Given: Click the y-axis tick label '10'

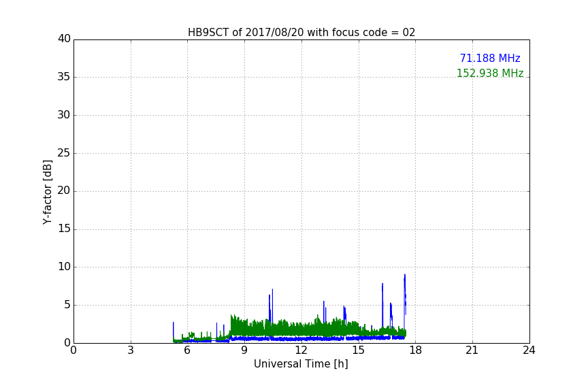Looking at the screenshot, I should pos(64,267).
